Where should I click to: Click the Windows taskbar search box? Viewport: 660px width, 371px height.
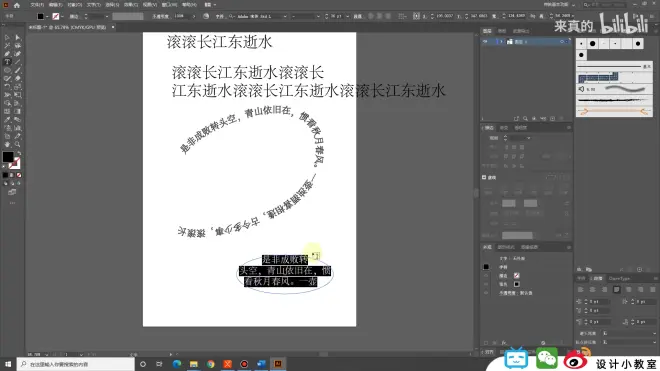76,364
